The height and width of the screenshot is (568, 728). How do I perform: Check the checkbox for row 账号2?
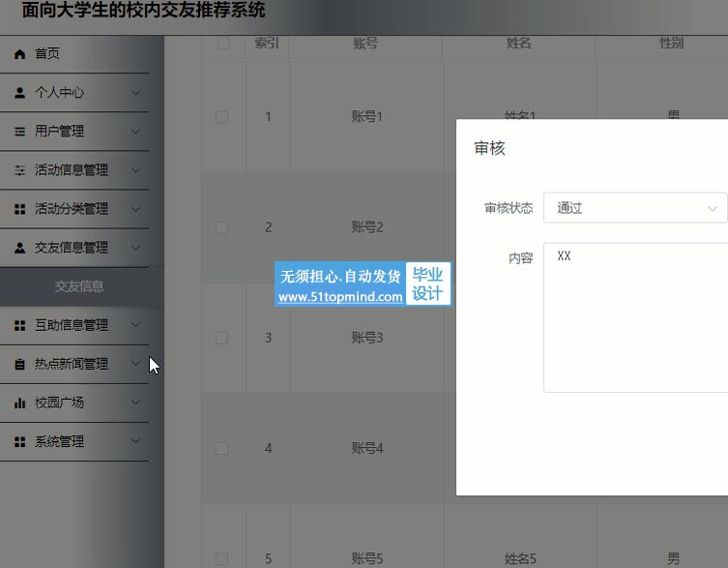222,227
